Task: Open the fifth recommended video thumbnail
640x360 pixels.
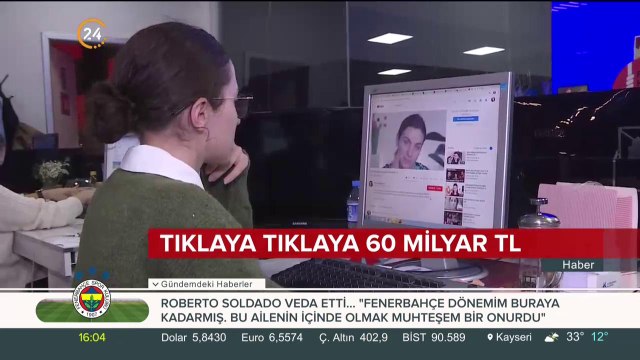Action: point(453,218)
